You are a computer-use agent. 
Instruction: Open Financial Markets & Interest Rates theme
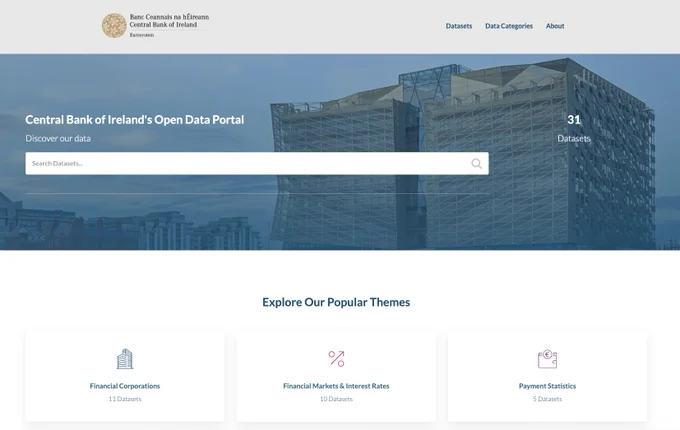click(336, 386)
